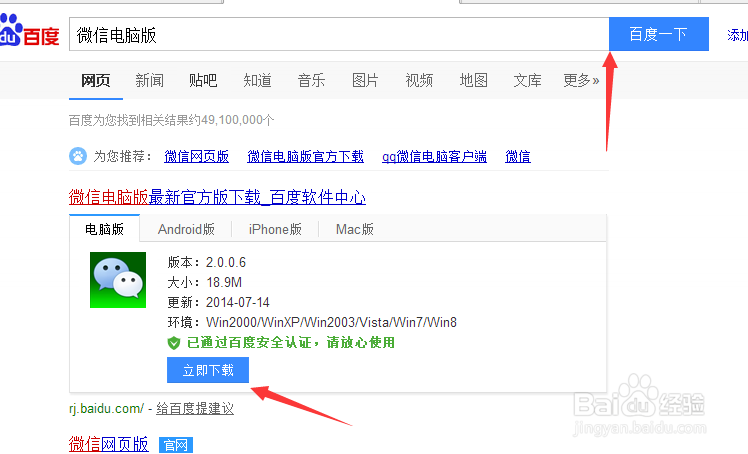Click the Baidu logo

(x=30, y=30)
